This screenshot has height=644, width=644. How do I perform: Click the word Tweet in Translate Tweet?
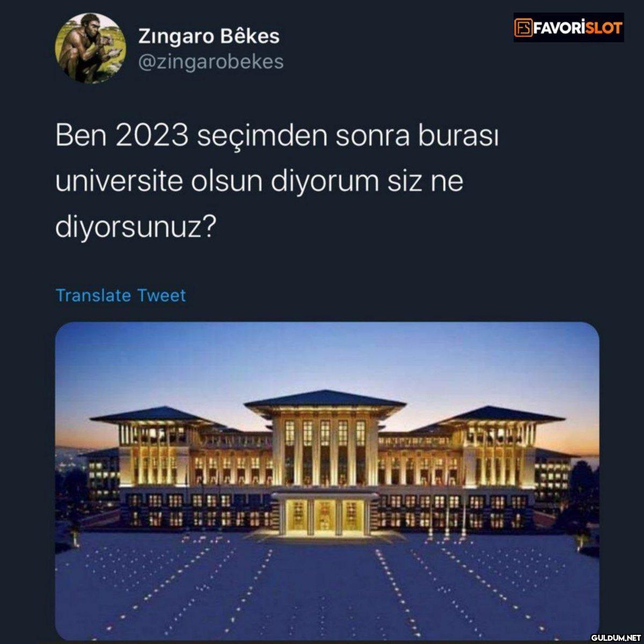[x=162, y=295]
